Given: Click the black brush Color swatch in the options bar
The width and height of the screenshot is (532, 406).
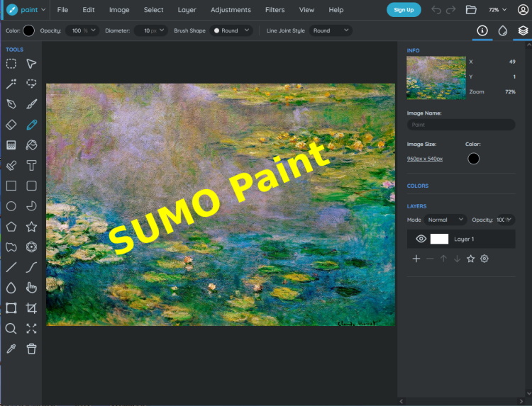Looking at the screenshot, I should tap(29, 30).
